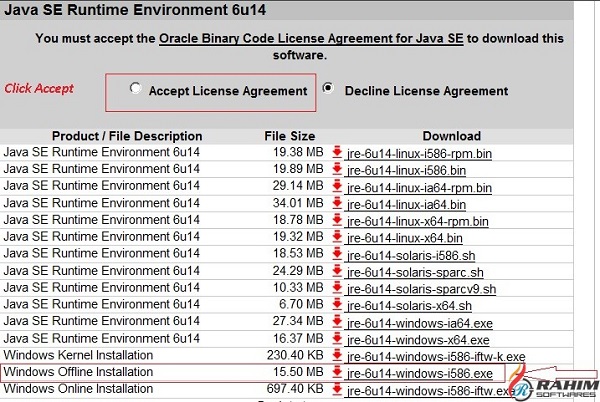Click the download icon next to jre-6u14-solaris-sparcv9.sh
The image size is (600, 402).
(x=337, y=287)
